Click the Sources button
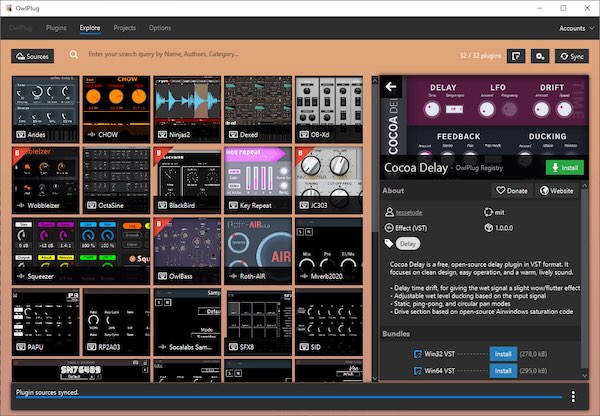 [x=32, y=56]
